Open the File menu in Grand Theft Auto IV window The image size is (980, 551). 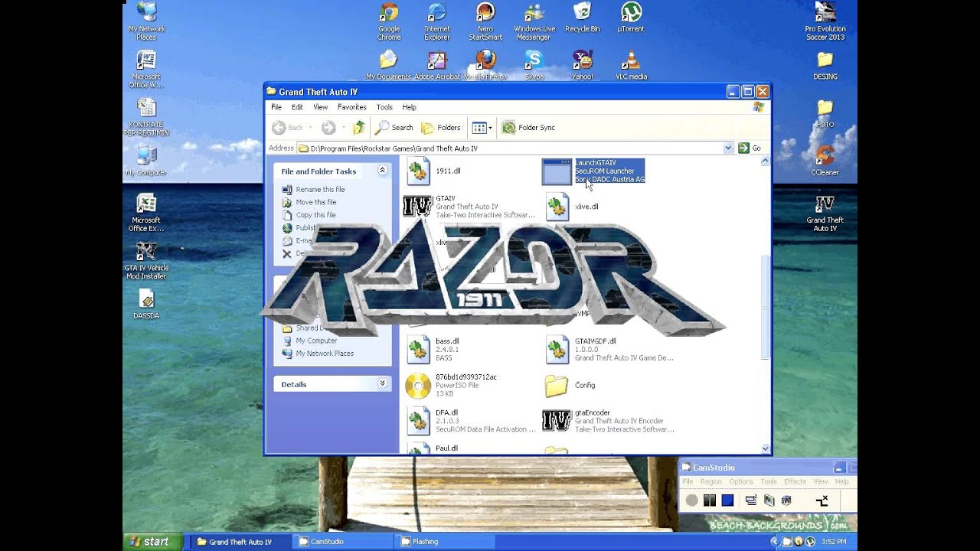pyautogui.click(x=276, y=107)
